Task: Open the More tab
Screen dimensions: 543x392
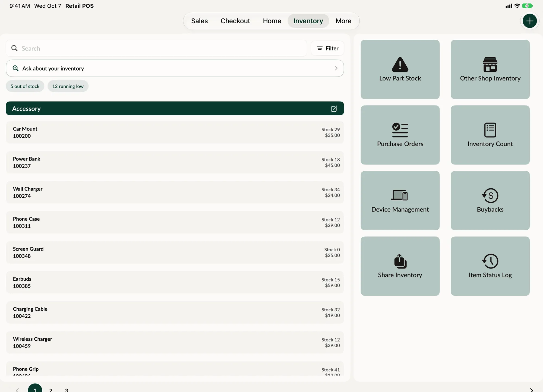Action: tap(343, 21)
